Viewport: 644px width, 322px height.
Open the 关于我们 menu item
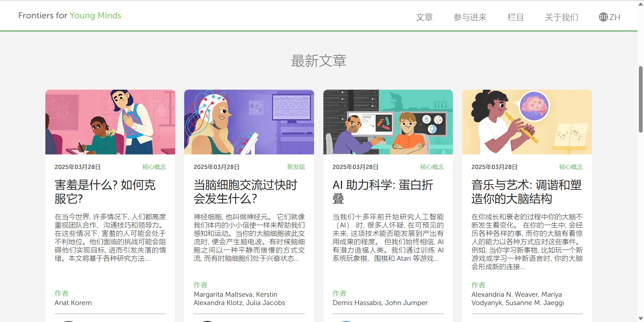tap(562, 17)
